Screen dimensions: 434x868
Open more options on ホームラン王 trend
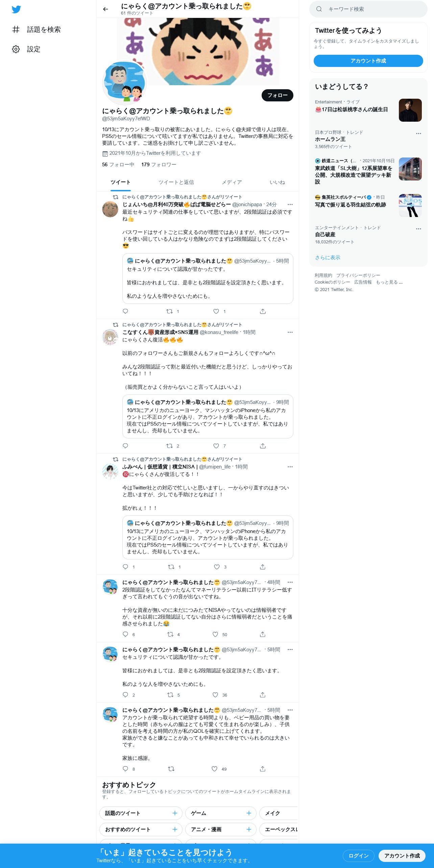pos(418,134)
